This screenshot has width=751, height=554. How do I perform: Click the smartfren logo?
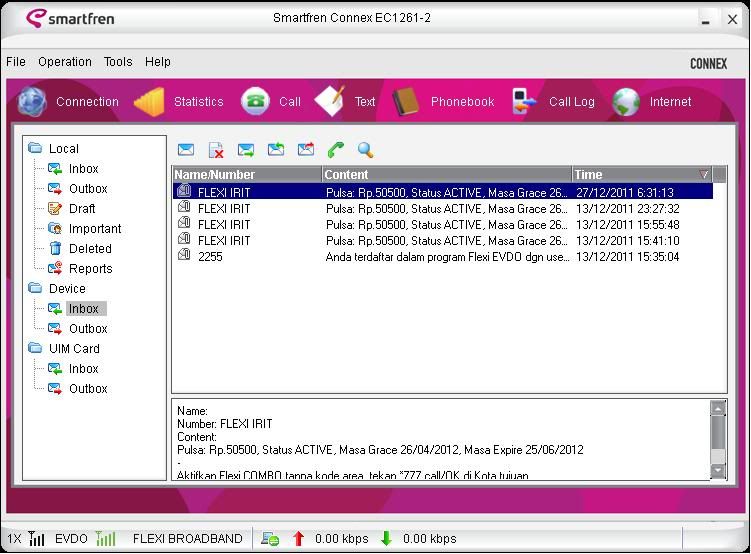click(70, 18)
